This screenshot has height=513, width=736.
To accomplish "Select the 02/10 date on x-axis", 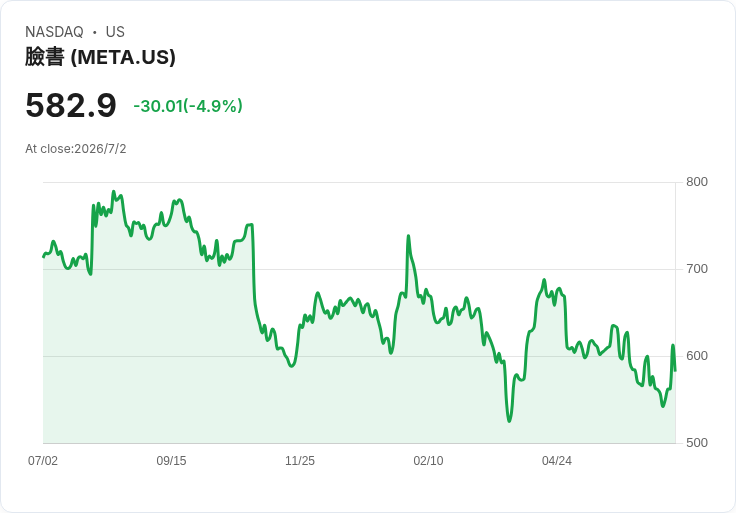I will [x=428, y=461].
